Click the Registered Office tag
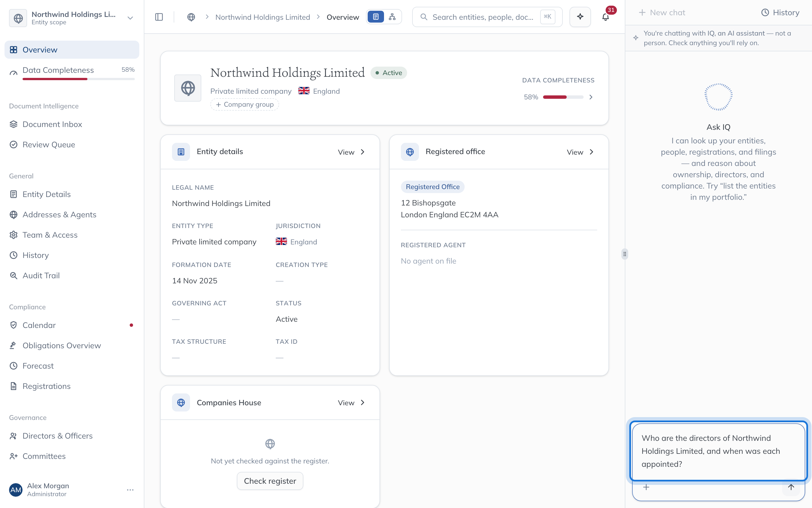812x508 pixels. [x=433, y=187]
